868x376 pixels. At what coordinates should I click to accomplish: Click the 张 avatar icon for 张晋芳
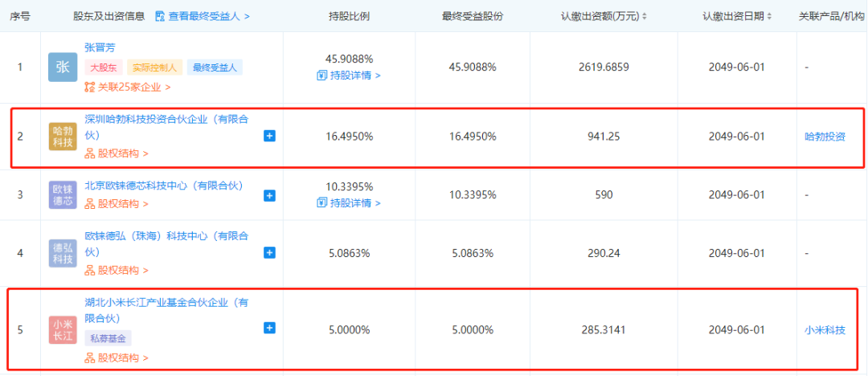[x=63, y=67]
